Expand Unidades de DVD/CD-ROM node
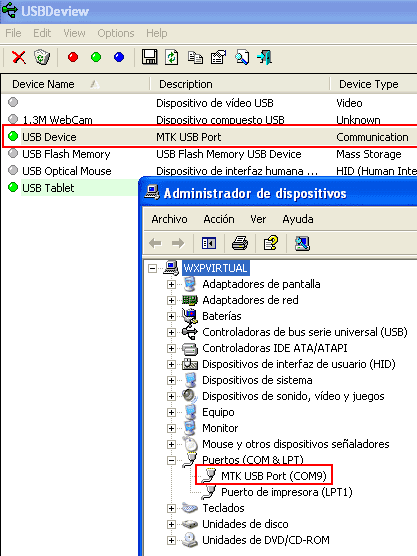This screenshot has height=556, width=417. pos(171,540)
